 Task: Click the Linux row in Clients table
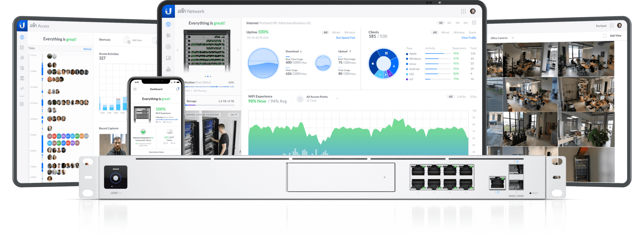[x=441, y=64]
